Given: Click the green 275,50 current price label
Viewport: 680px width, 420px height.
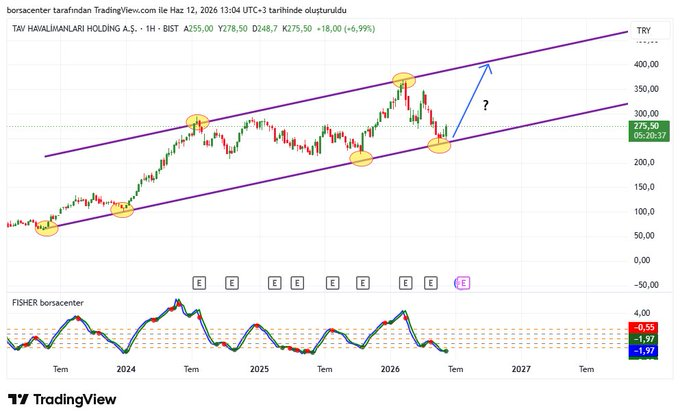Looking at the screenshot, I should [646, 126].
